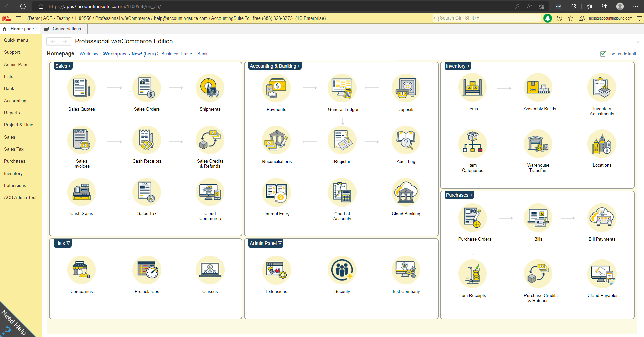
Task: Open the Bank homepage link
Action: tap(202, 54)
